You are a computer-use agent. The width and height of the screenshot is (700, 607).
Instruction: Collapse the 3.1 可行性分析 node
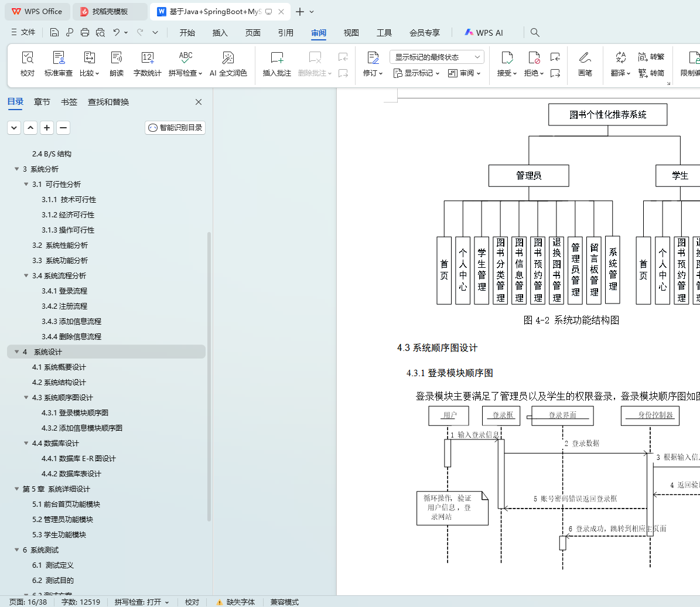26,184
